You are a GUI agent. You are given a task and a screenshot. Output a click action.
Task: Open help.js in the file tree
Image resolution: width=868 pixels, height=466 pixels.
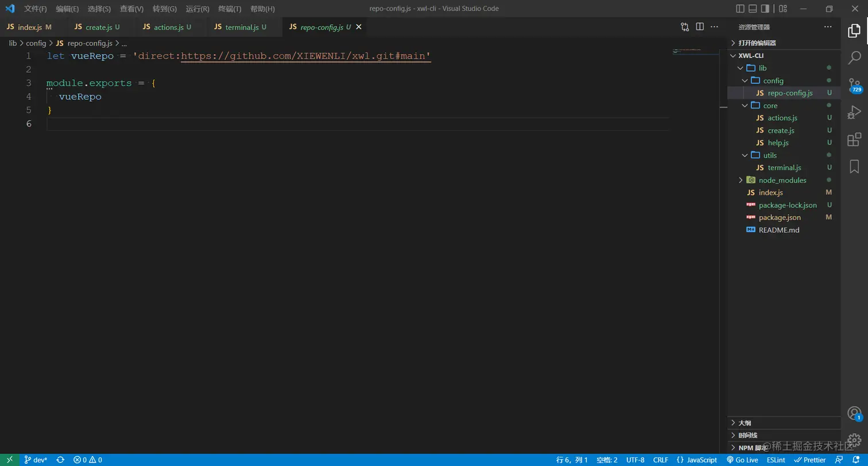pyautogui.click(x=784, y=143)
